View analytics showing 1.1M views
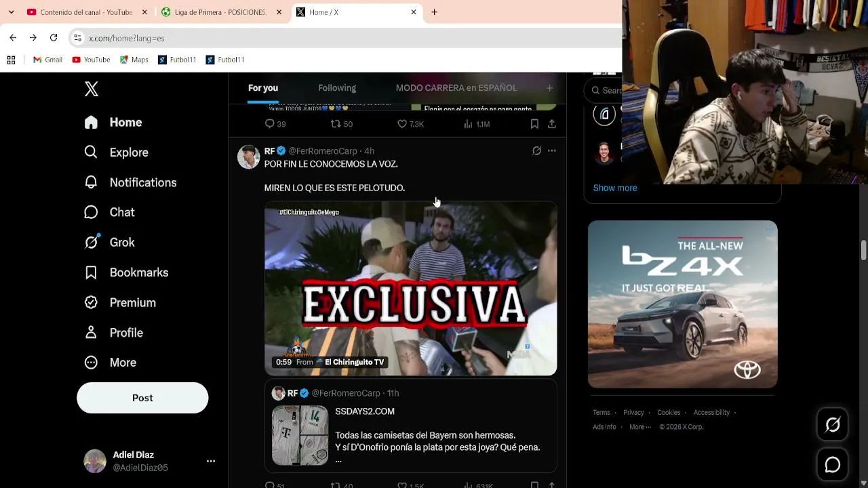Viewport: 868px width, 488px height. 476,124
